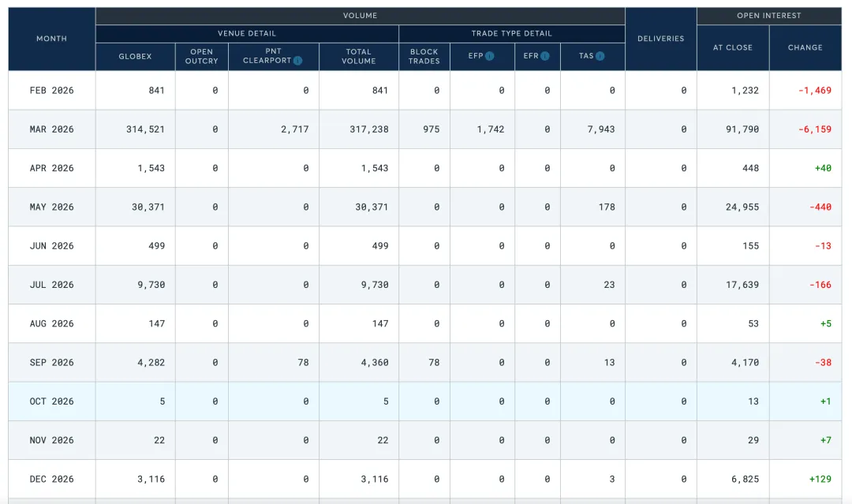Click the change value -1,469
852x504 pixels.
[814, 90]
